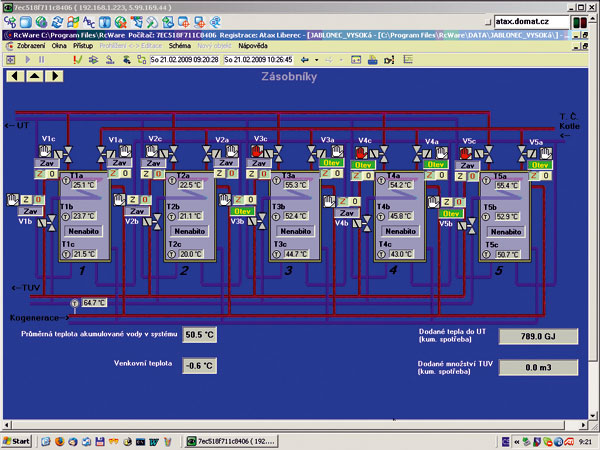Click the Zav button above V2b
The width and height of the screenshot is (600, 450).
pos(137,211)
